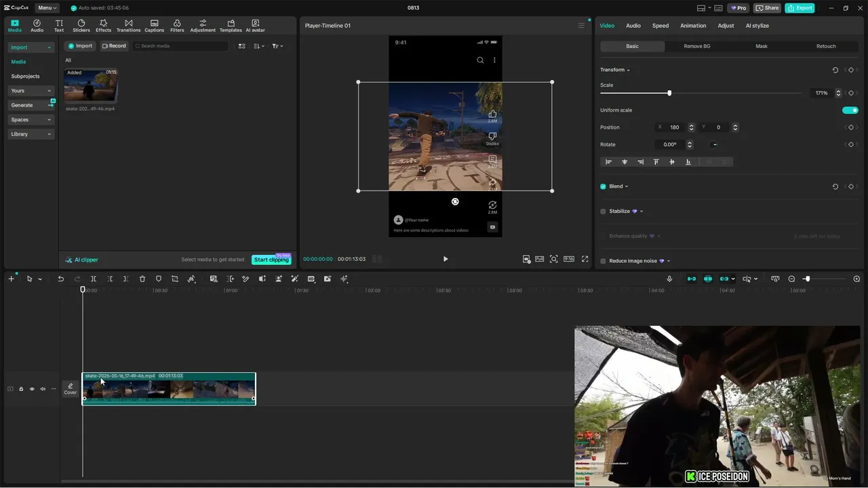Click the Crop tool in timeline toolbar
Screen dimensions: 868x488
pyautogui.click(x=175, y=279)
